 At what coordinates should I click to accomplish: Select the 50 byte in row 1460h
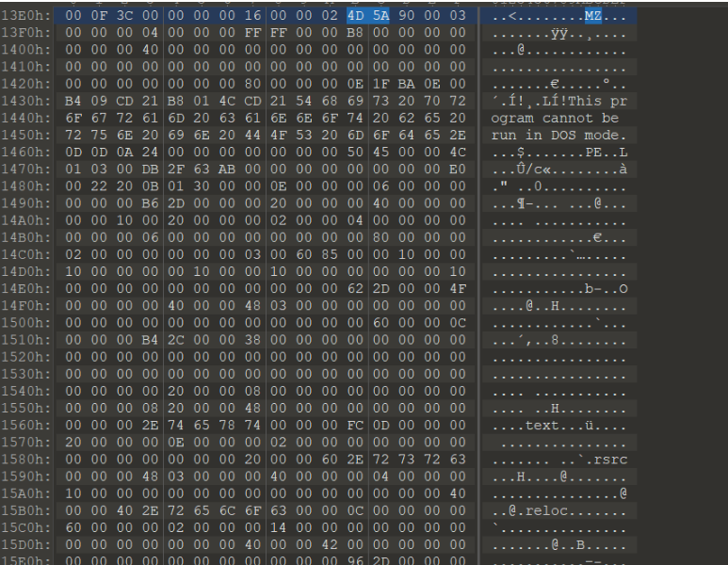click(x=355, y=153)
